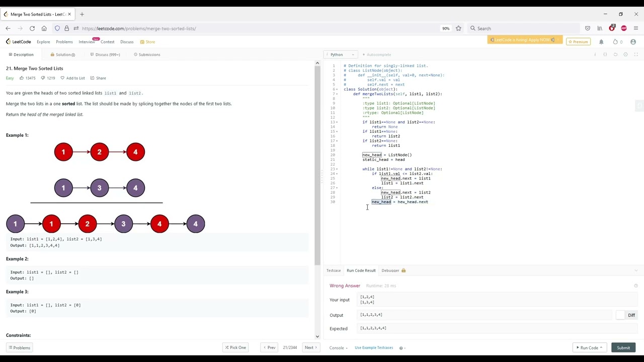Expand the Console panel
Viewport: 644px width, 362px height.
click(x=338, y=348)
